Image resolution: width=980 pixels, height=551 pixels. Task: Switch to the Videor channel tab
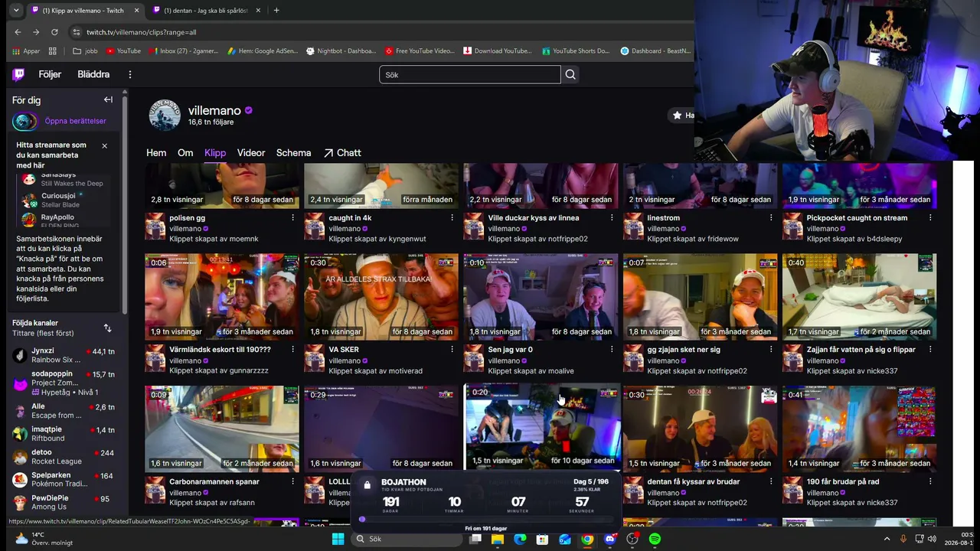pos(251,153)
